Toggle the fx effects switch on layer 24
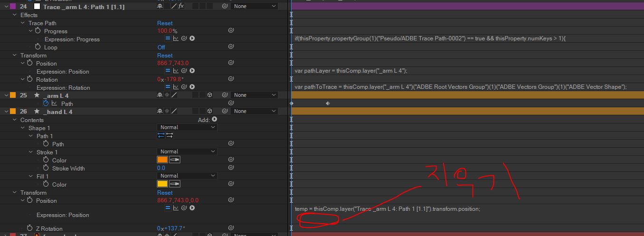 pos(181,6)
